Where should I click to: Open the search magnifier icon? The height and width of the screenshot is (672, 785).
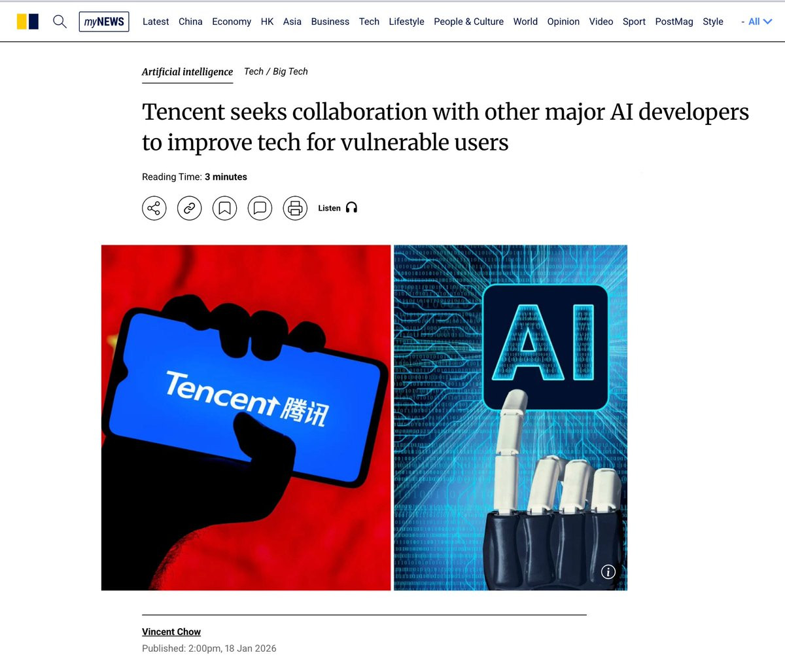pyautogui.click(x=60, y=22)
